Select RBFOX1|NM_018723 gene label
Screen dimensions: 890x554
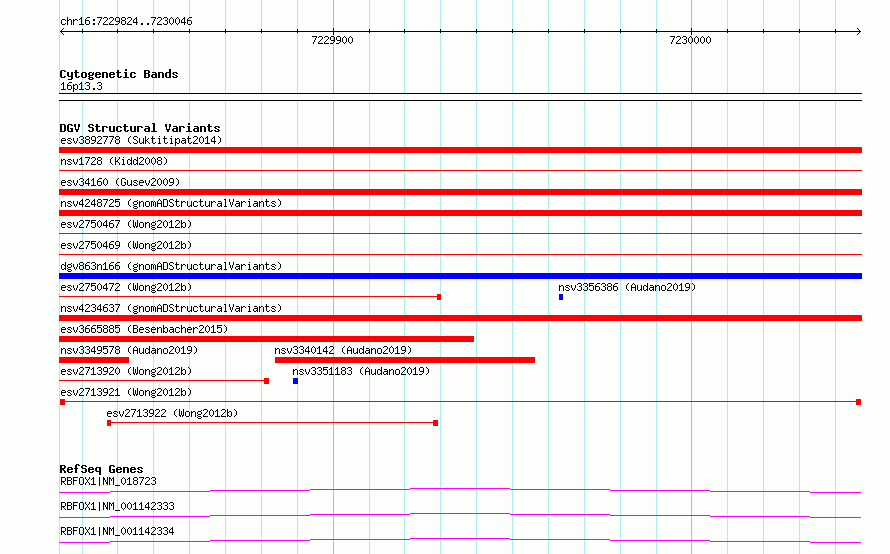click(x=108, y=481)
